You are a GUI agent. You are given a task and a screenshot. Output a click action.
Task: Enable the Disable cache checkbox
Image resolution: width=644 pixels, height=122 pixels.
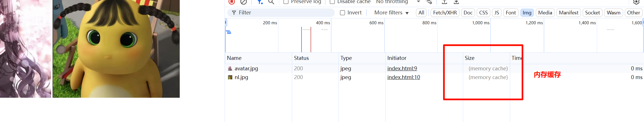pos(332,2)
